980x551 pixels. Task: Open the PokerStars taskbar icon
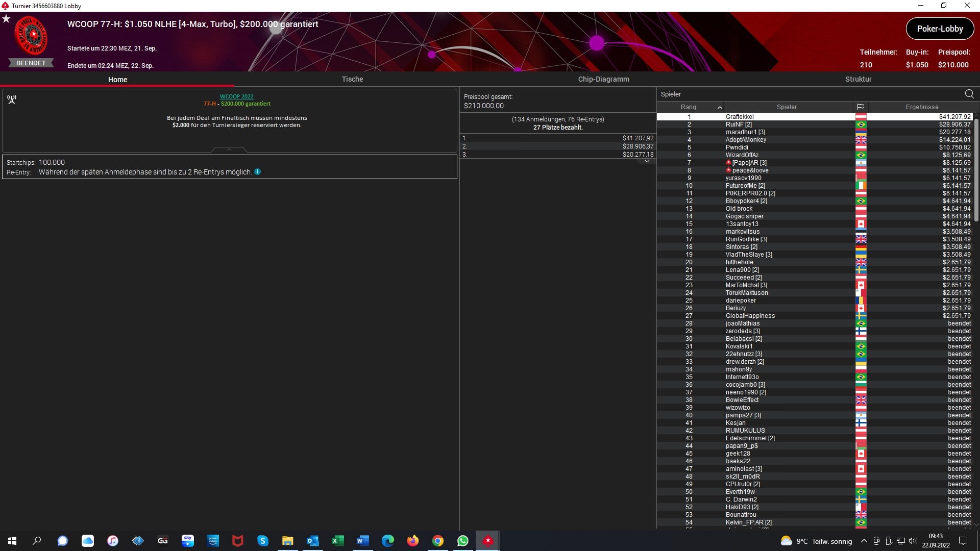488,541
